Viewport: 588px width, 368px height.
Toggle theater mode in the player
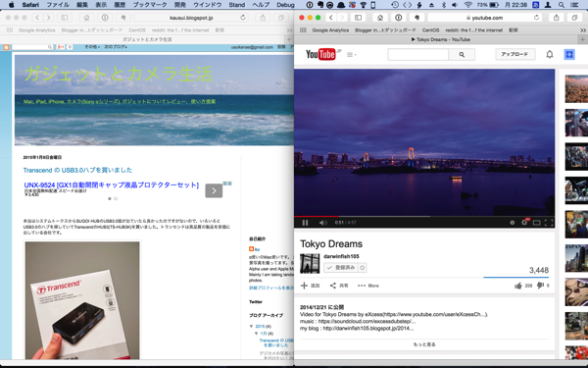pyautogui.click(x=537, y=223)
